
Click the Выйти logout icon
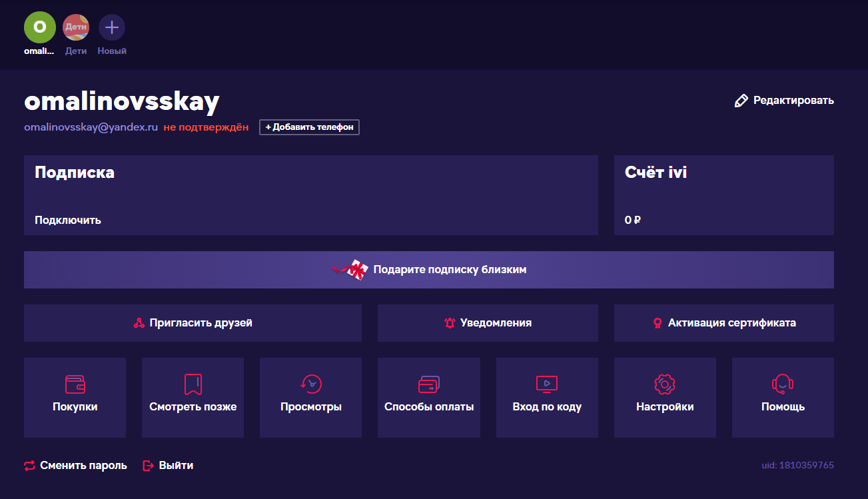149,466
